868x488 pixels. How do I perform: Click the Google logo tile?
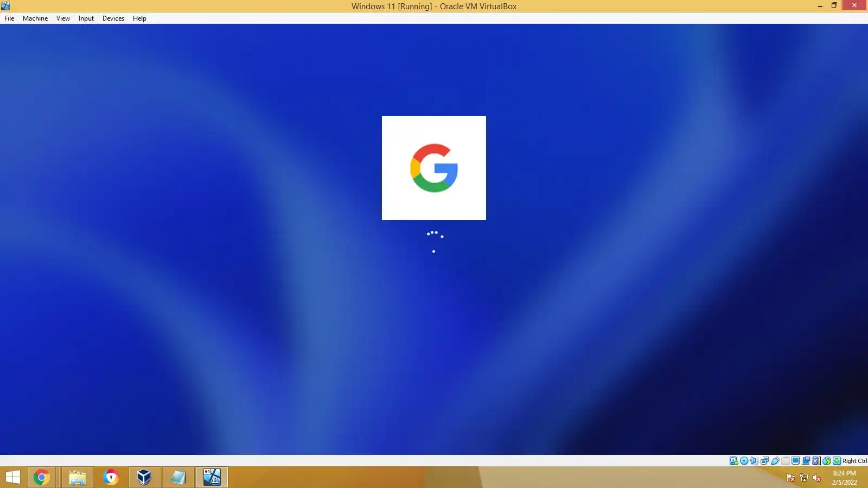[x=434, y=168]
